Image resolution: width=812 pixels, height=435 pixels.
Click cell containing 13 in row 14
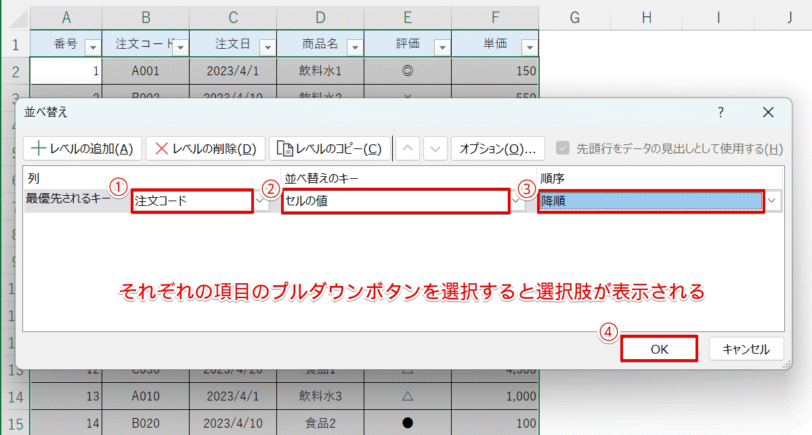[x=66, y=397]
